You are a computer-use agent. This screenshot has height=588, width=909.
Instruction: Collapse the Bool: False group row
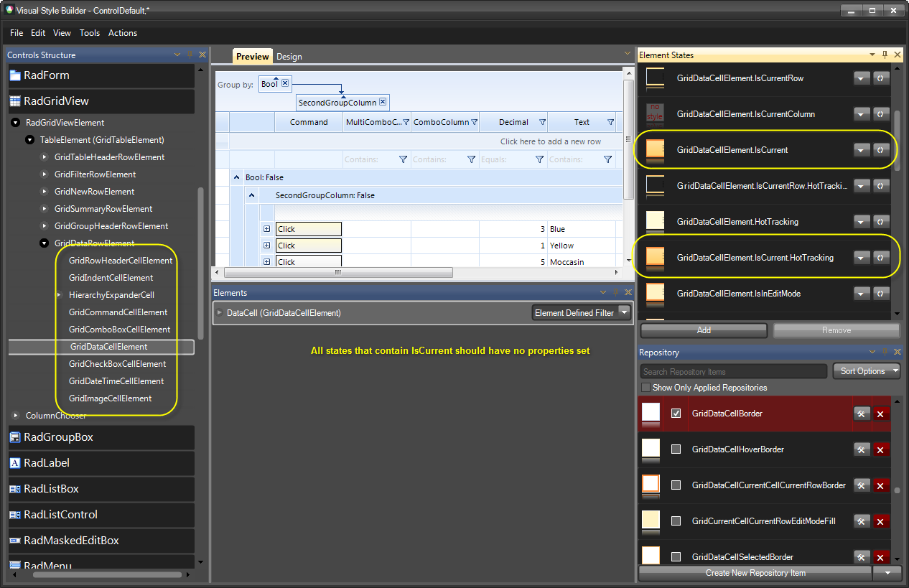coord(237,177)
